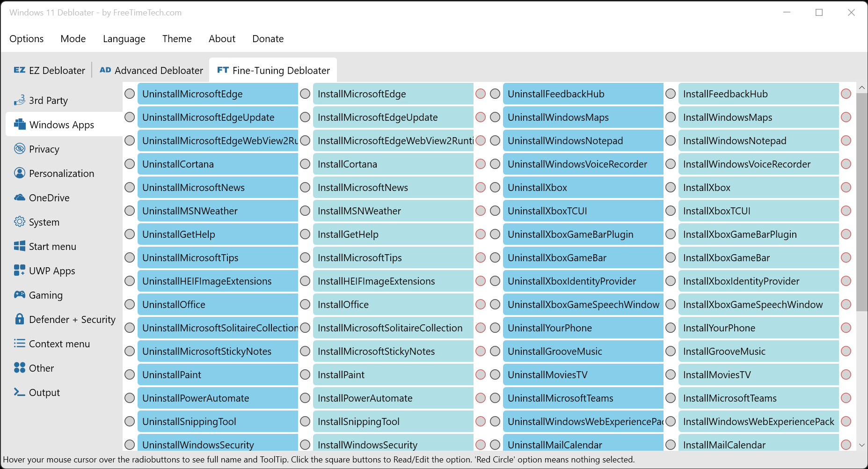Click the down arrow on the vertical scrollbar
Viewport: 868px width, 469px height.
(862, 445)
